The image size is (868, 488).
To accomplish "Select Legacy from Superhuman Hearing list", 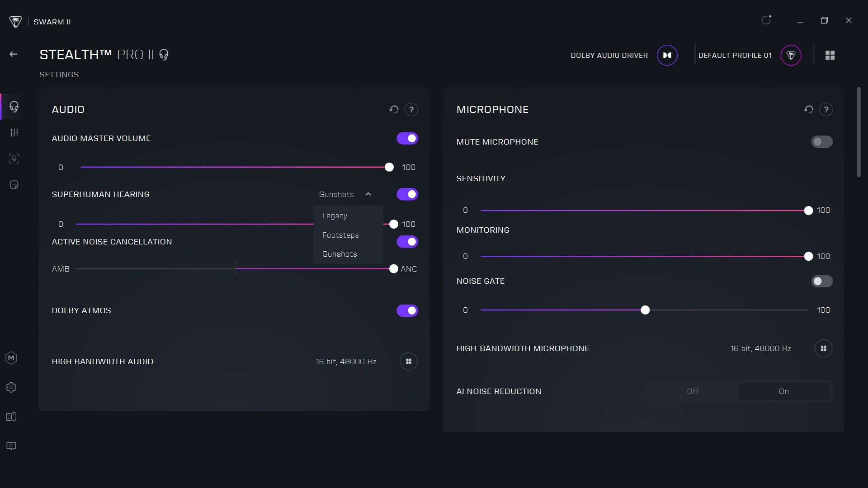I will 348,216.
